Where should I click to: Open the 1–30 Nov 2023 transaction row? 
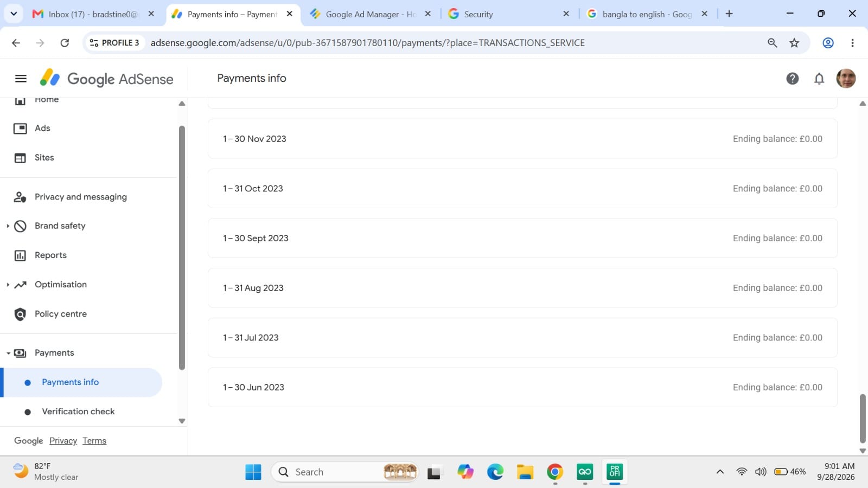(x=522, y=139)
